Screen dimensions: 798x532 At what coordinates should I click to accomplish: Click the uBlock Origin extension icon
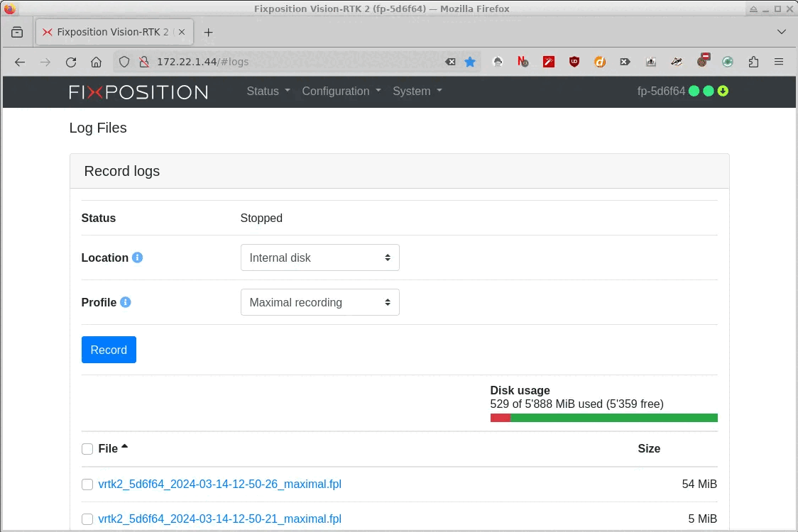click(574, 62)
